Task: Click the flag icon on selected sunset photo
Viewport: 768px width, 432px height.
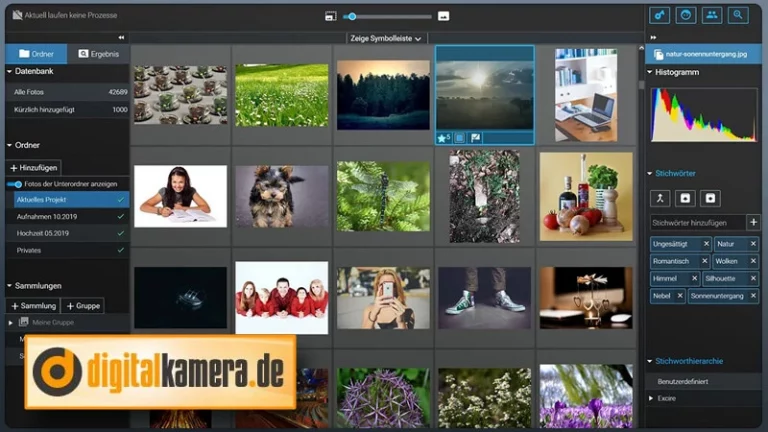Action: click(x=476, y=138)
